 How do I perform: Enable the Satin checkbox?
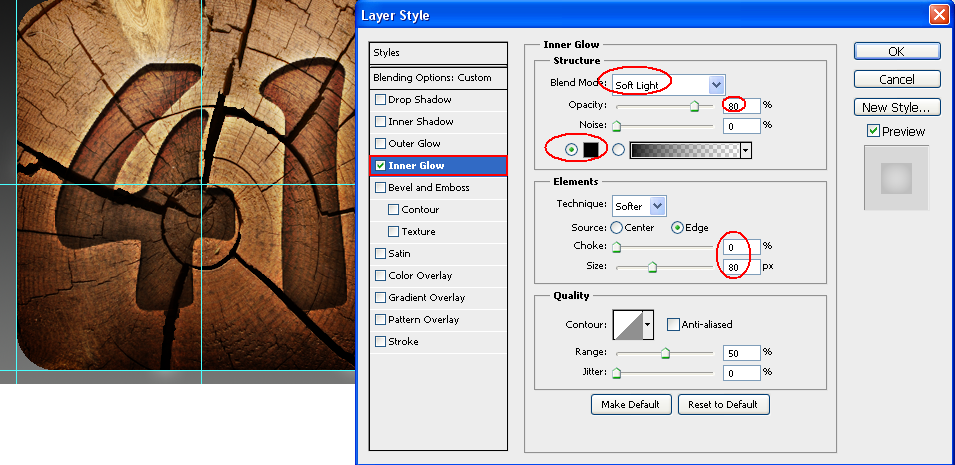pos(380,254)
